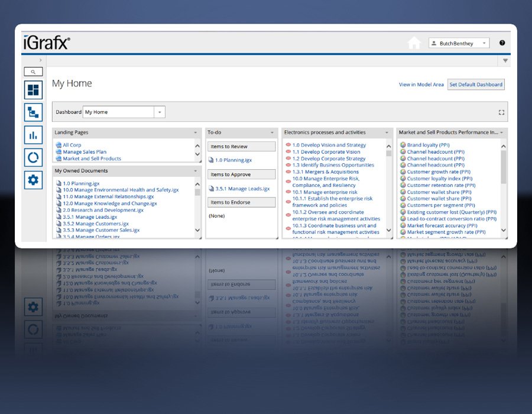Viewport: 532px width, 414px height.
Task: Click the process icon beside 10.1.2 Oversee and coordinate
Action: tap(288, 215)
